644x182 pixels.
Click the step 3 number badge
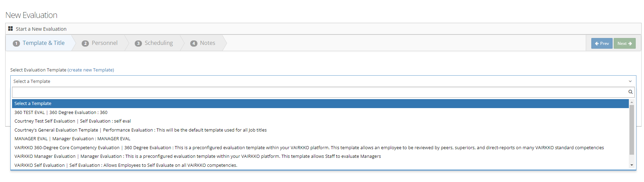[138, 43]
